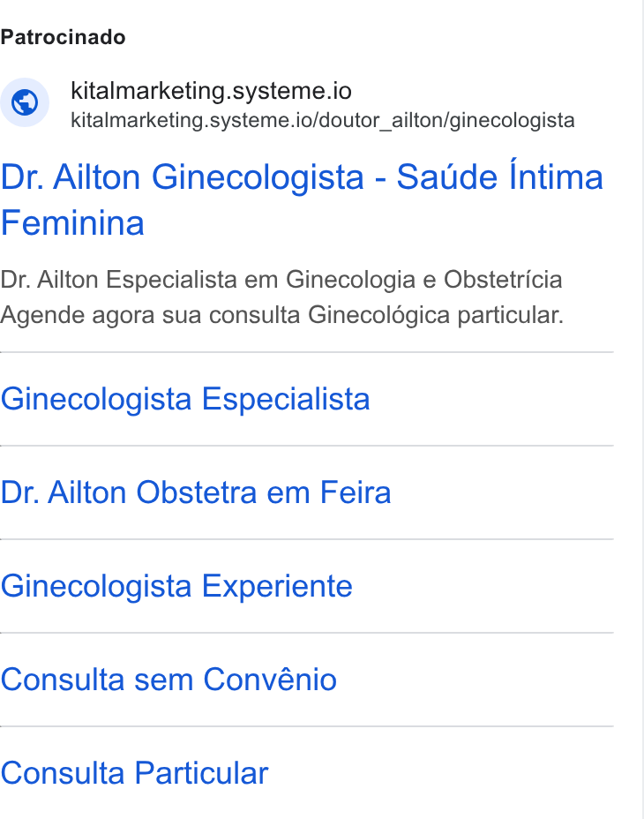Select the Ginecologista Especialista sitelink
644x819 pixels.
pyautogui.click(x=185, y=399)
